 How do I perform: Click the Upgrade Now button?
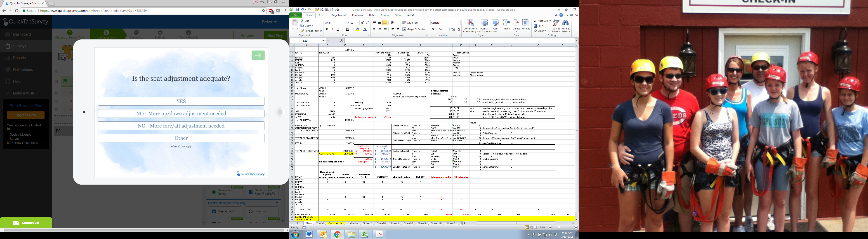pos(26,115)
